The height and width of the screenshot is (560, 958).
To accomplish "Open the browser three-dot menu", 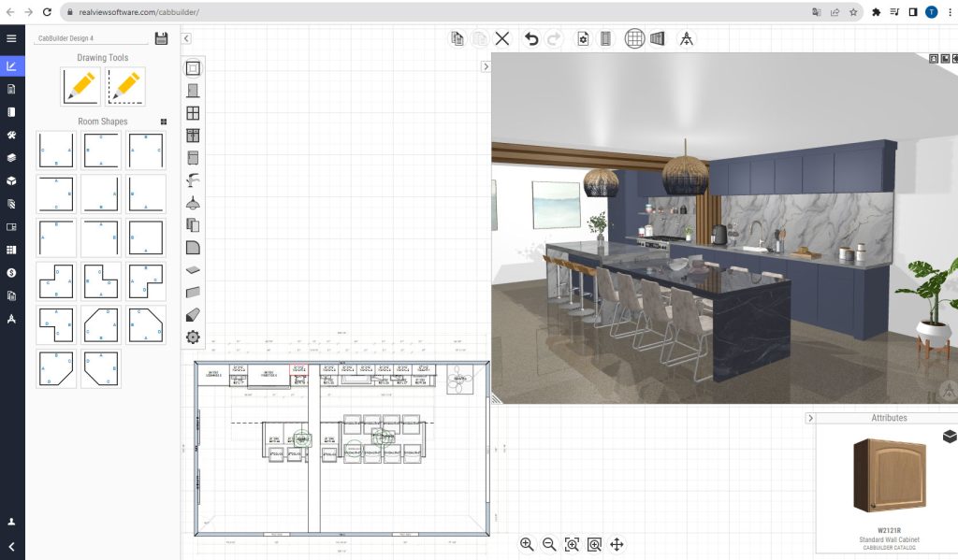I will pos(950,11).
